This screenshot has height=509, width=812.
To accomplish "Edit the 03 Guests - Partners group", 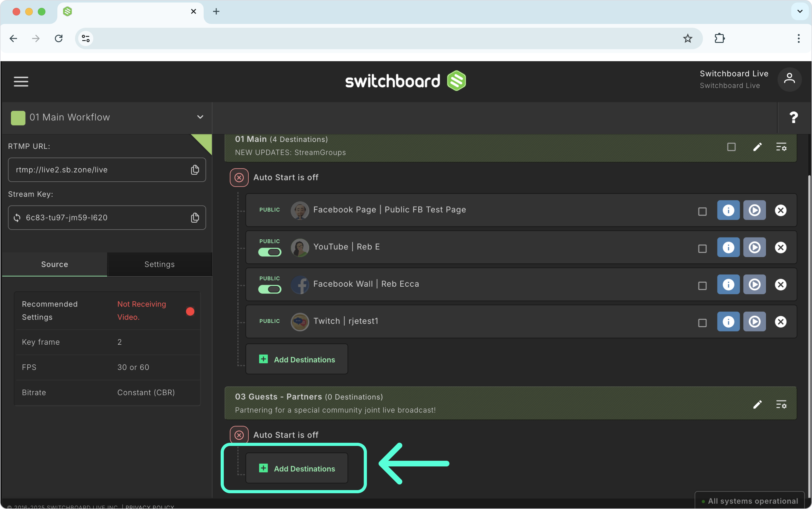I will pyautogui.click(x=757, y=405).
